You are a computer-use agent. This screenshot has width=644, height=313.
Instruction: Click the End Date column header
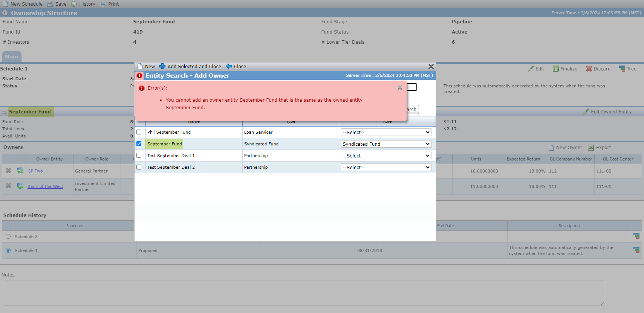click(x=445, y=226)
